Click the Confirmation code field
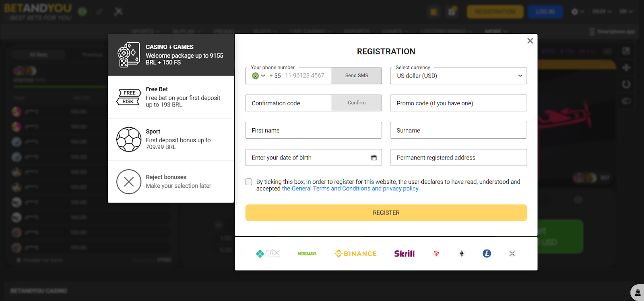Viewport: 644px width, 301px height. [x=289, y=103]
